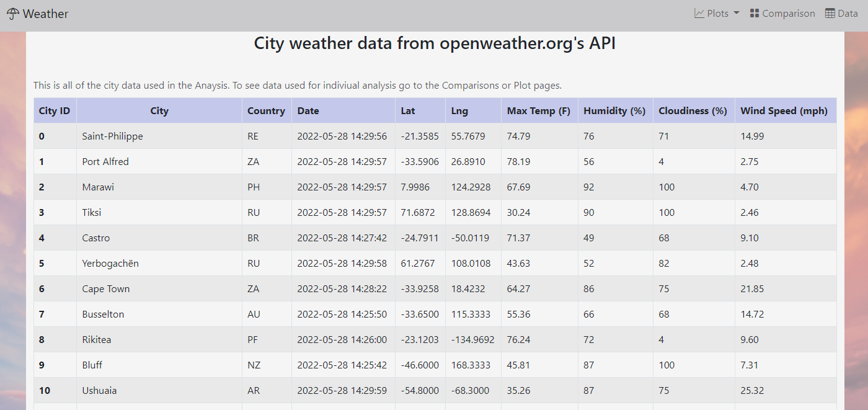The image size is (868, 410).
Task: Click country code PH
Action: point(254,187)
